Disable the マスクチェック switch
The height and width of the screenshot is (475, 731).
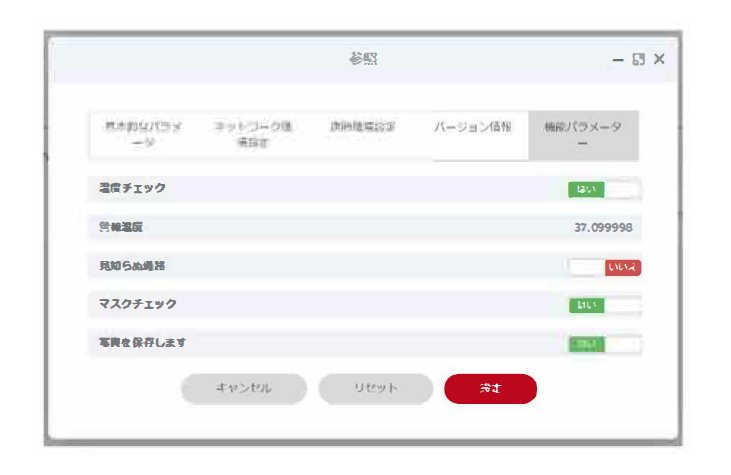604,305
